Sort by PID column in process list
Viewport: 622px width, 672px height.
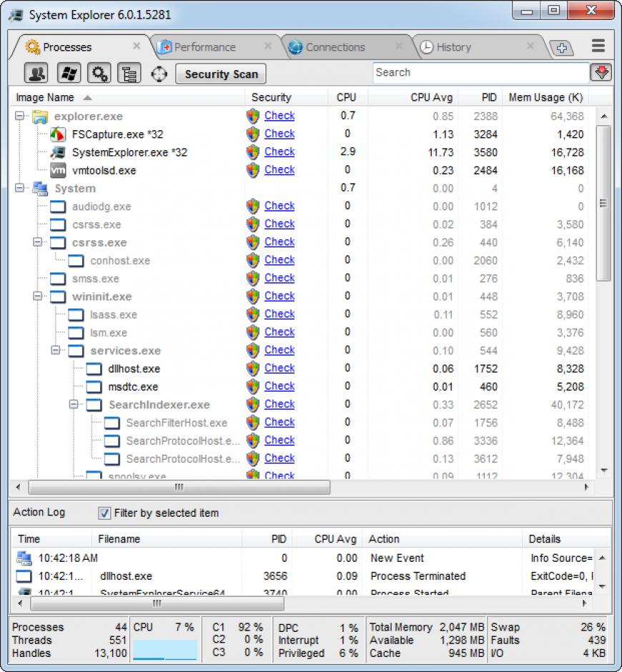pos(480,98)
